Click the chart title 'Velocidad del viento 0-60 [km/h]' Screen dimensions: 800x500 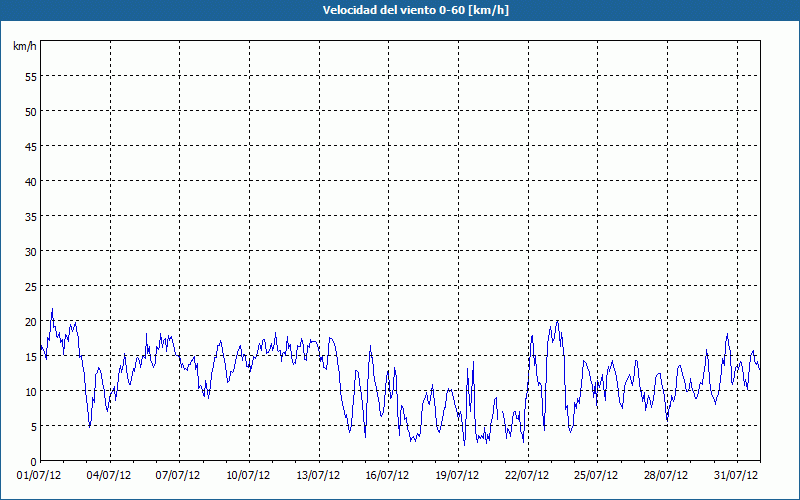click(x=416, y=10)
